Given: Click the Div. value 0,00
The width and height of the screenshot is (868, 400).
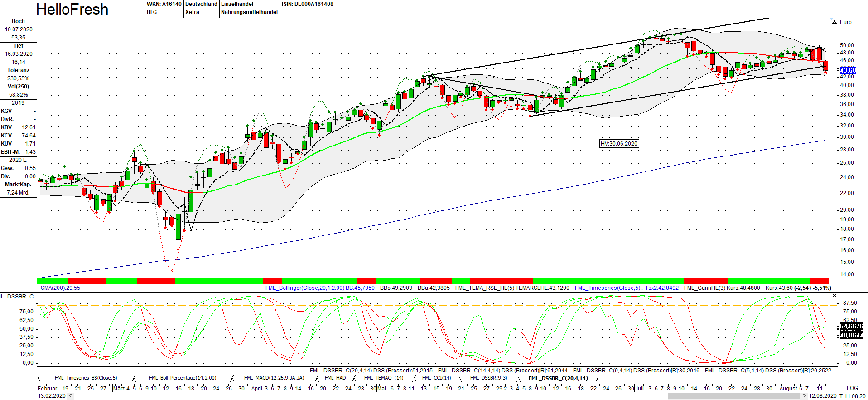Looking at the screenshot, I should click(x=31, y=176).
